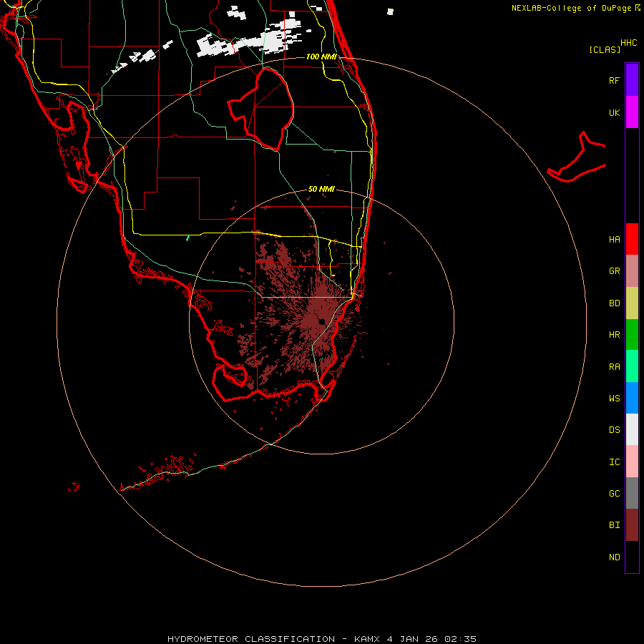Viewport: 644px width, 644px height.
Task: Click the HR green legend swatch
Action: (x=632, y=335)
